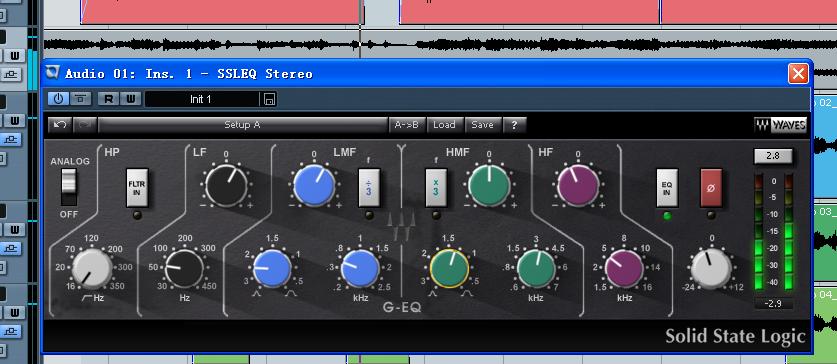Image resolution: width=837 pixels, height=364 pixels.
Task: Click the HP frequency knob
Action: coord(92,268)
